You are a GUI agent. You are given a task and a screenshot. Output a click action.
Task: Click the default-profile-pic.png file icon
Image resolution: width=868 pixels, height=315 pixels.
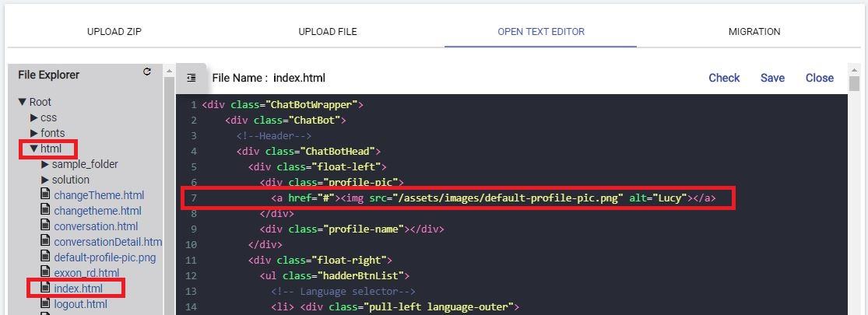point(45,257)
